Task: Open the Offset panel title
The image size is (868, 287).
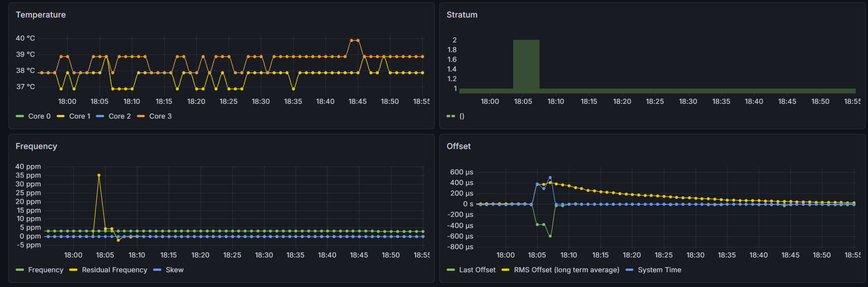Action: 459,146
